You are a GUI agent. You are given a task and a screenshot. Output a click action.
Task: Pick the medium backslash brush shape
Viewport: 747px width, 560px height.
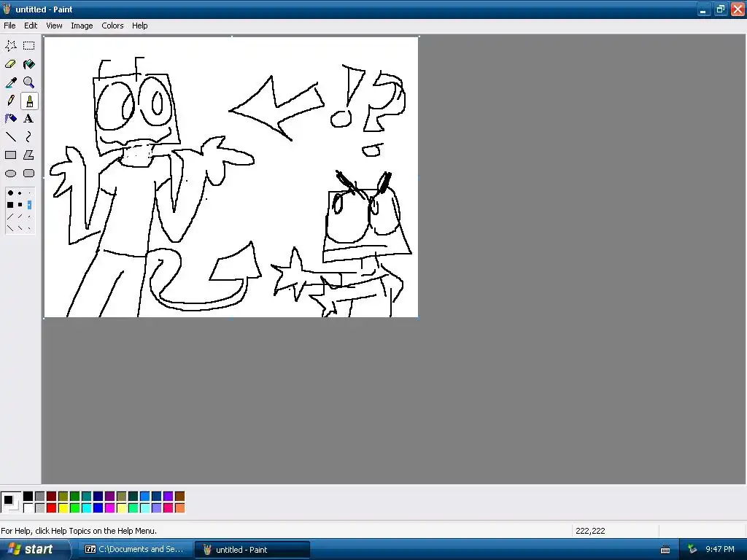pos(20,228)
